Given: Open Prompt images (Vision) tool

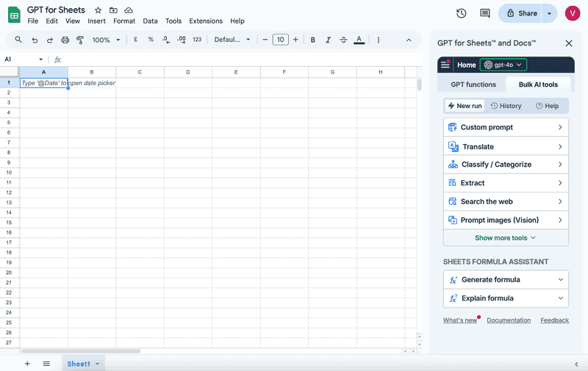Looking at the screenshot, I should pyautogui.click(x=506, y=220).
